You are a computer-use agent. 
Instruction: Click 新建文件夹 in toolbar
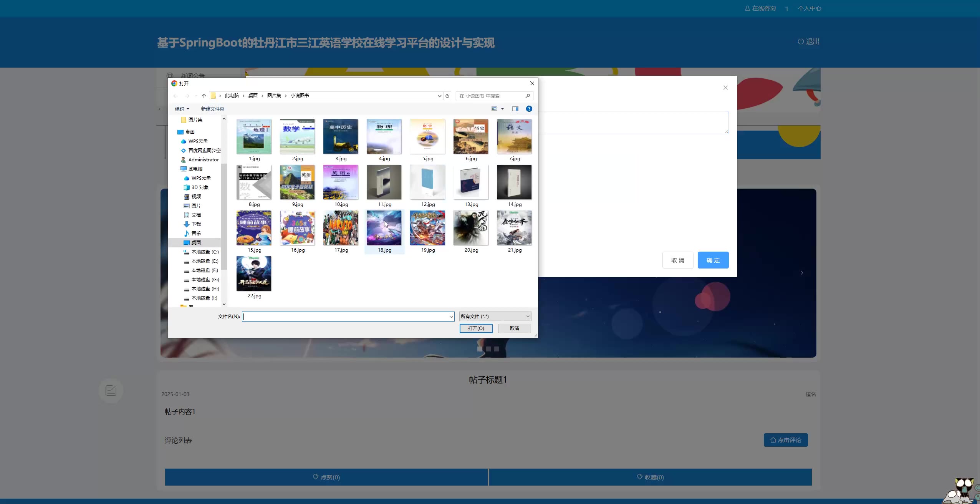pos(212,109)
